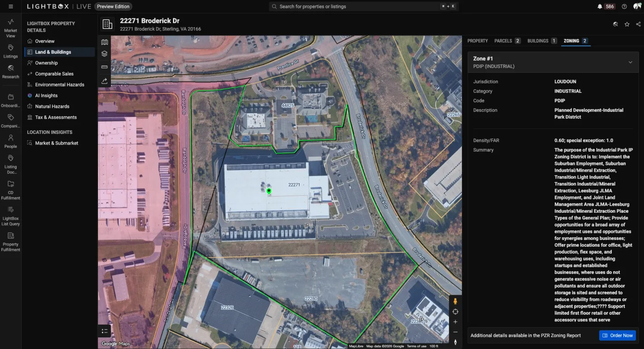Click the map export arrow icon

[x=104, y=81]
